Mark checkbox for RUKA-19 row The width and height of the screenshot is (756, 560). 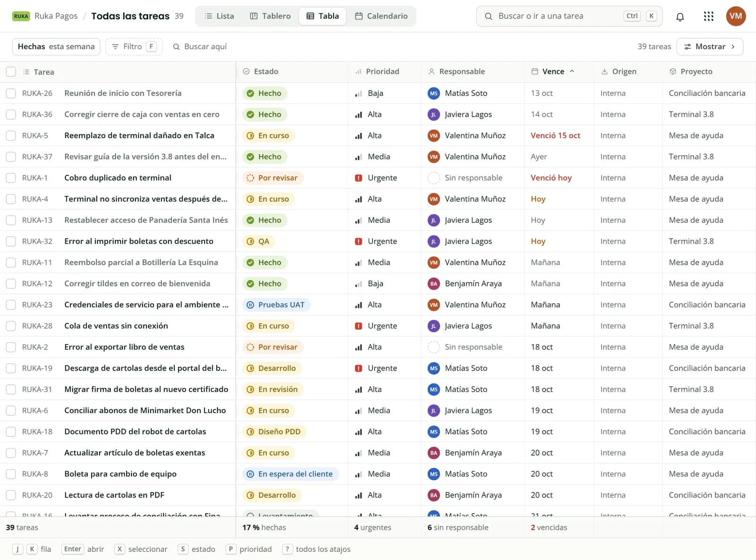point(11,368)
